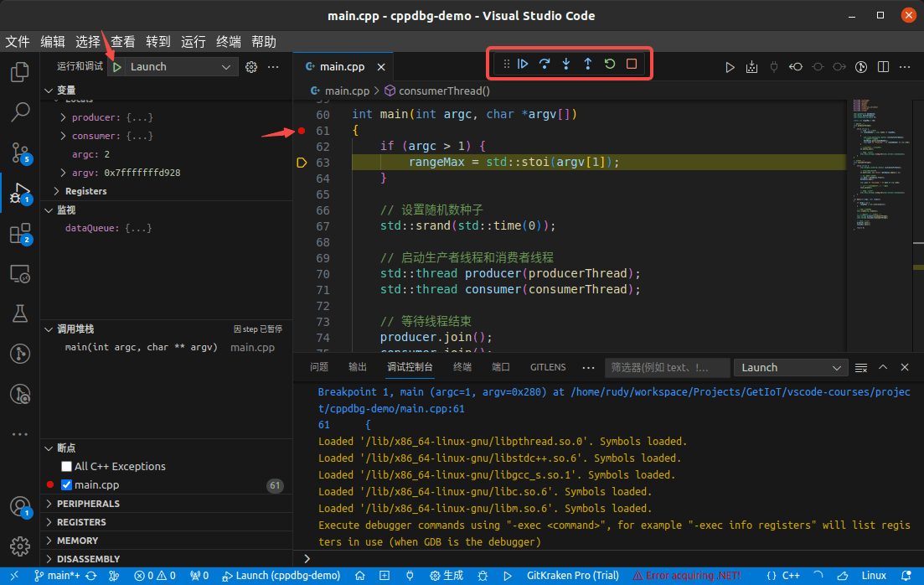Enable the All C++ Exceptions checkbox
This screenshot has height=585, width=924.
point(67,466)
